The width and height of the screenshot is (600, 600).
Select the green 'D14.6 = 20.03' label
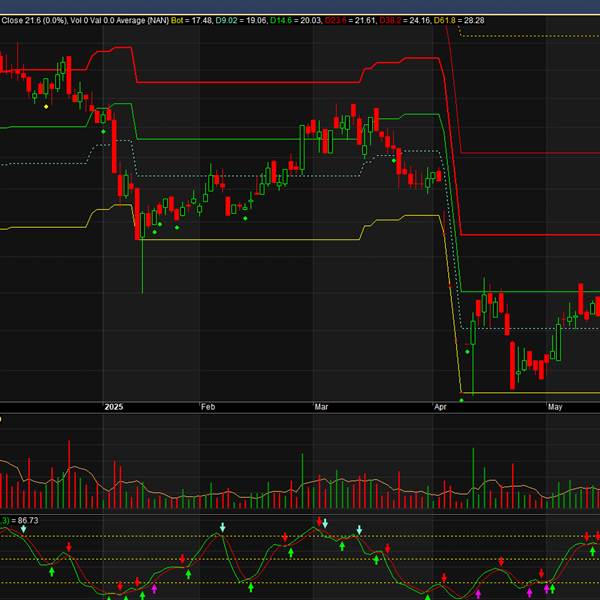click(x=296, y=20)
